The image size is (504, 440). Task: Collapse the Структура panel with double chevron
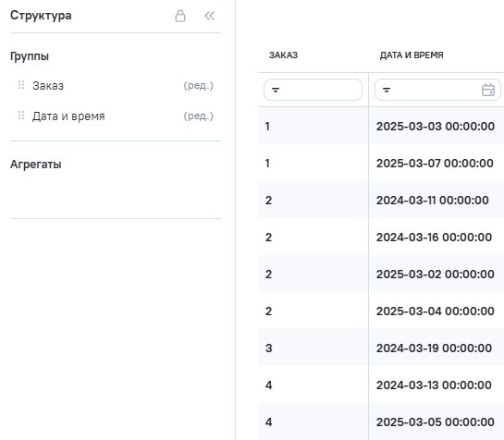210,16
